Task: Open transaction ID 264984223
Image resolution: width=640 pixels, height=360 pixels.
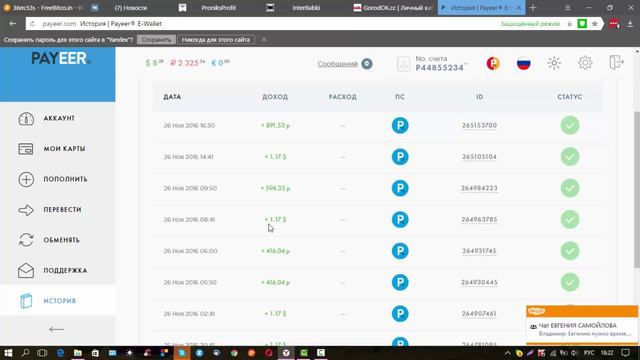Action: pyautogui.click(x=479, y=188)
